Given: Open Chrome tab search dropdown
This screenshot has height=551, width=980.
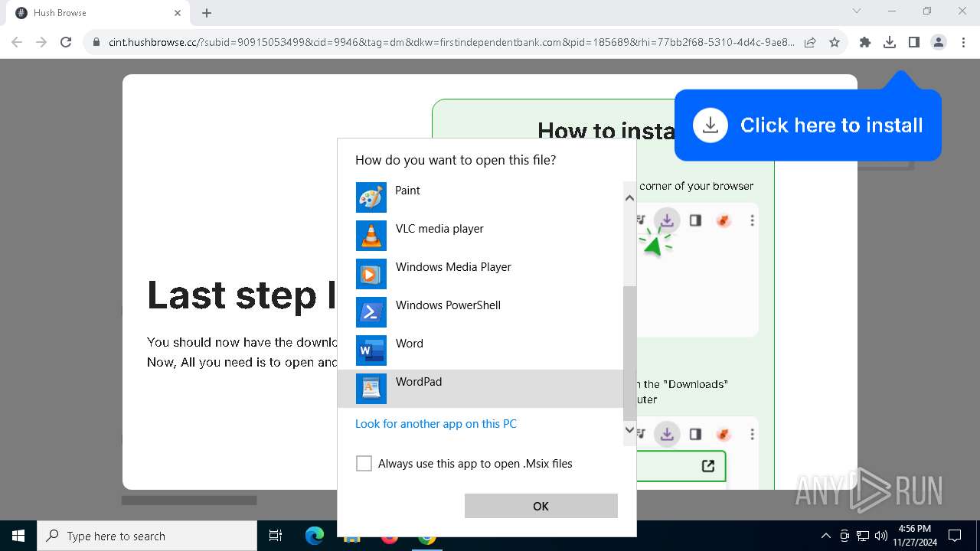Looking at the screenshot, I should 857,11.
